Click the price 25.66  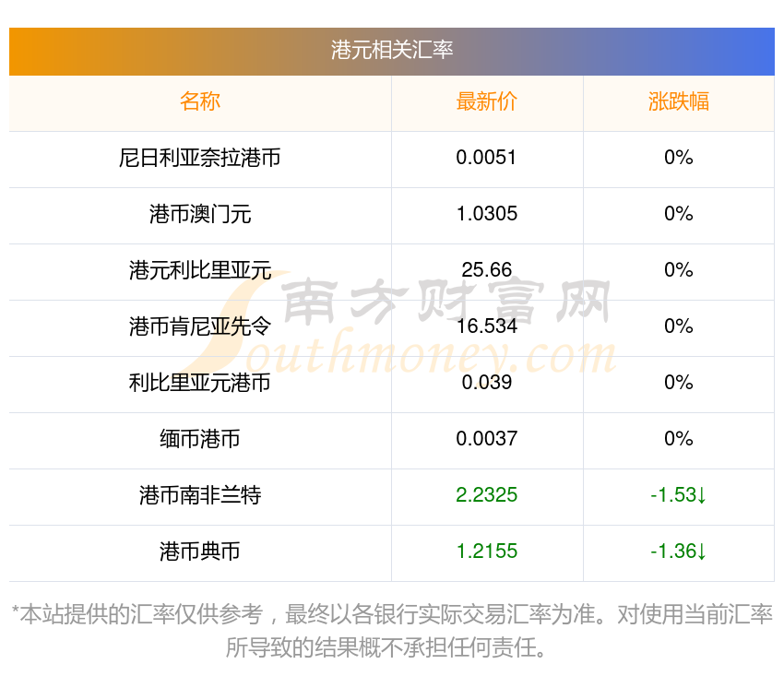[486, 270]
